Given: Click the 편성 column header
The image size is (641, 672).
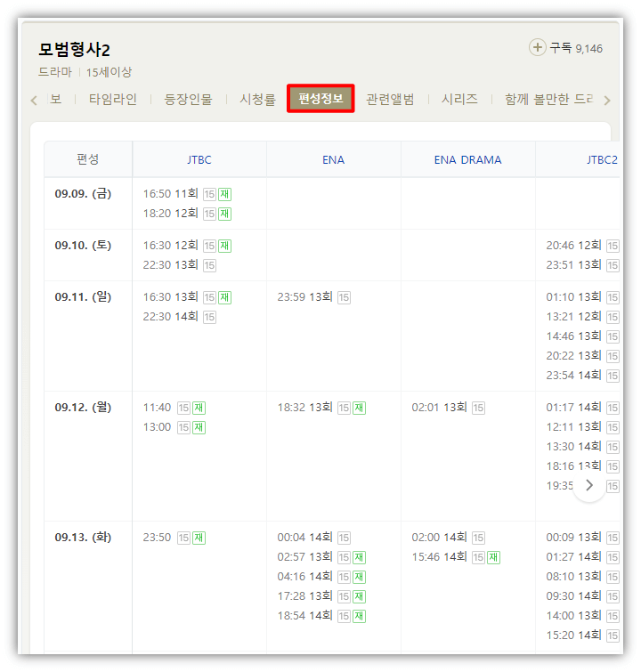Looking at the screenshot, I should pos(88,159).
